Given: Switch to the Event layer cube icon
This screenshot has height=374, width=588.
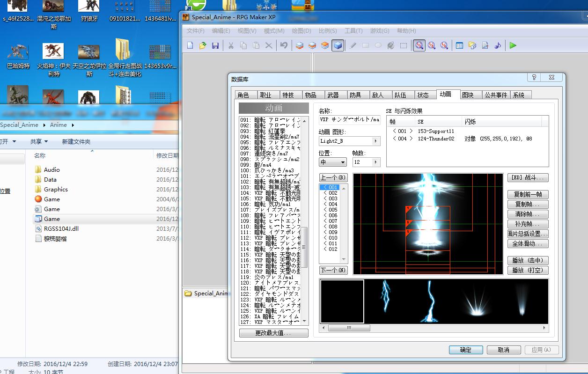Looking at the screenshot, I should click(x=338, y=45).
